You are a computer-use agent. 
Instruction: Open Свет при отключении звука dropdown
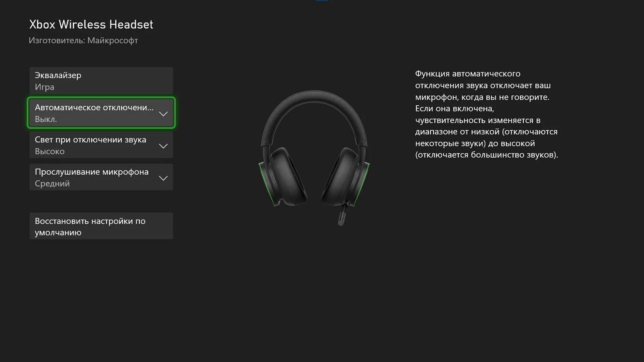pos(101,145)
